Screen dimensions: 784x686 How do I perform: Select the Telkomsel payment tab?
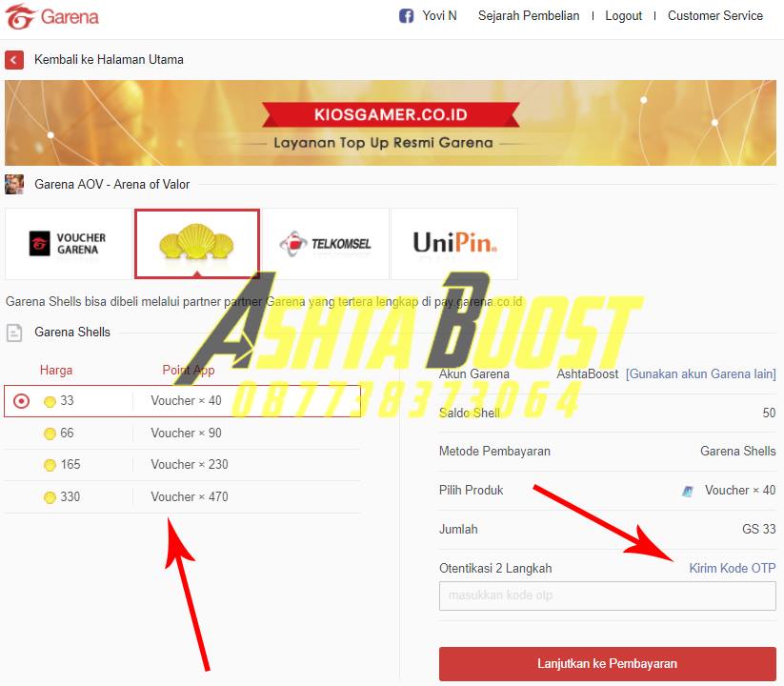(326, 244)
